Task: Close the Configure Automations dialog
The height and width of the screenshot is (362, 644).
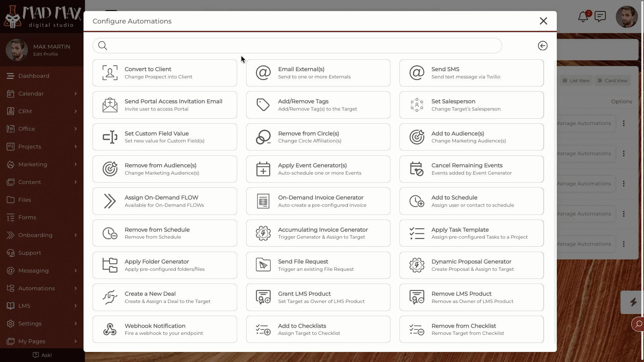Action: click(x=544, y=21)
